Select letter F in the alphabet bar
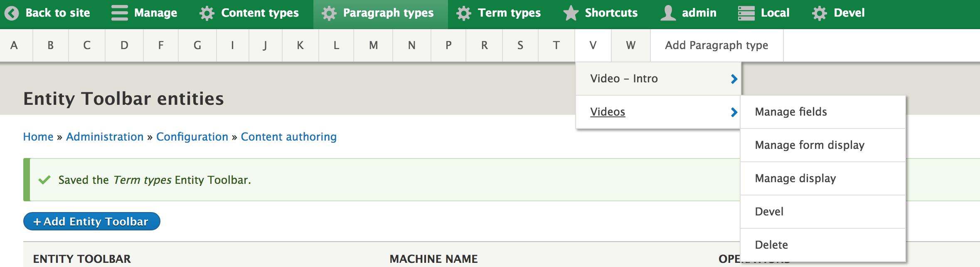 161,45
